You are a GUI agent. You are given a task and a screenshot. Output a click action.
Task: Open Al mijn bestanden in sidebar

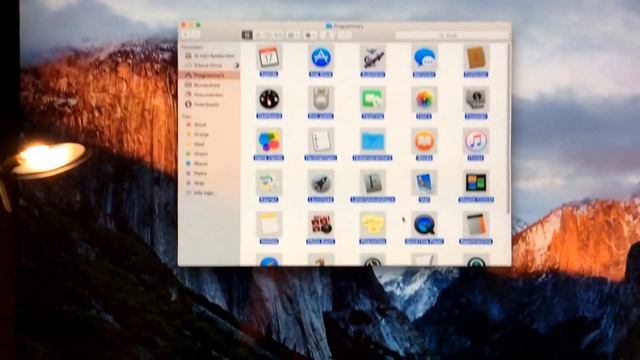click(210, 56)
